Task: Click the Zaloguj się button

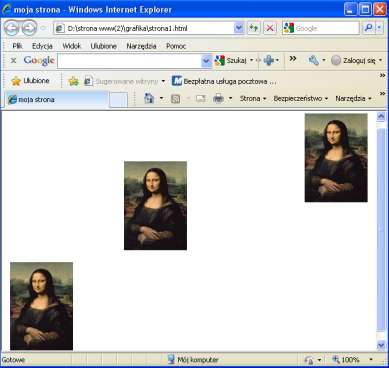Action: coord(357,60)
